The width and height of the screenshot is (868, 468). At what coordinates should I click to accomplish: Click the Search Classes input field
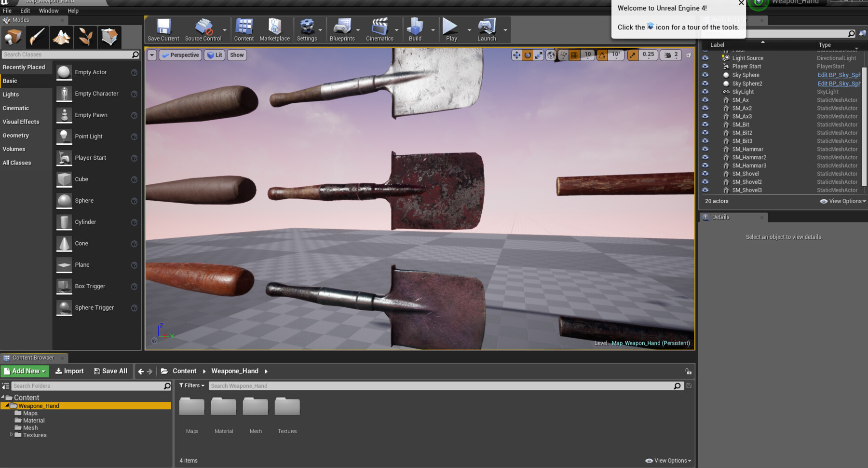click(67, 55)
